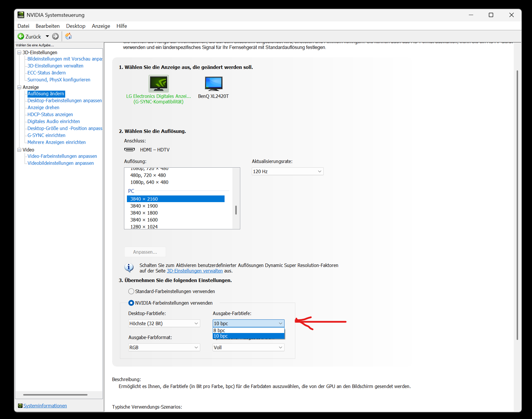
Task: Choose 10 bpc in the open dropdown list
Action: pos(249,336)
